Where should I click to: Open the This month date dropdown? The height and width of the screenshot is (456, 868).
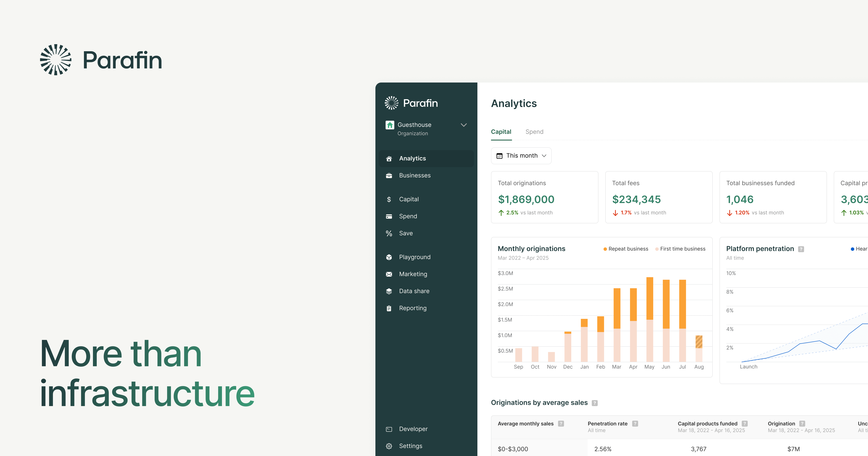tap(521, 156)
